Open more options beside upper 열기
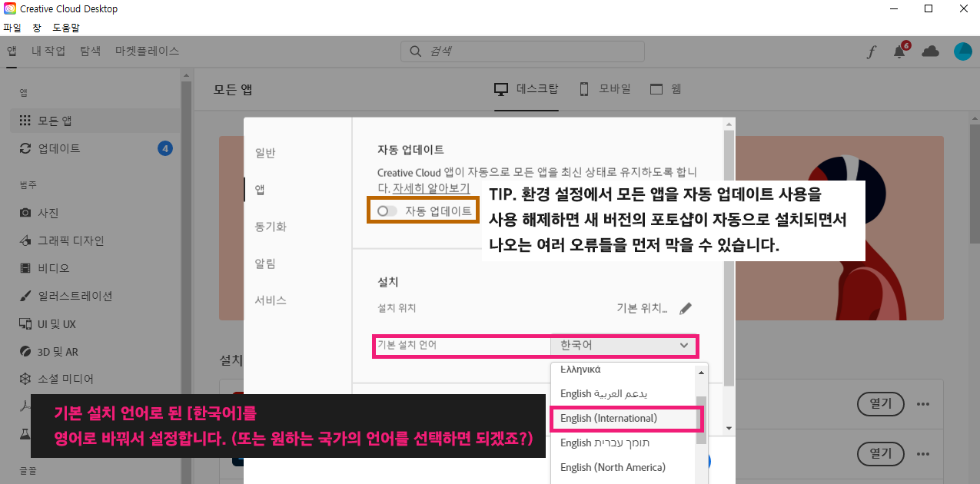980x484 pixels. (x=923, y=404)
